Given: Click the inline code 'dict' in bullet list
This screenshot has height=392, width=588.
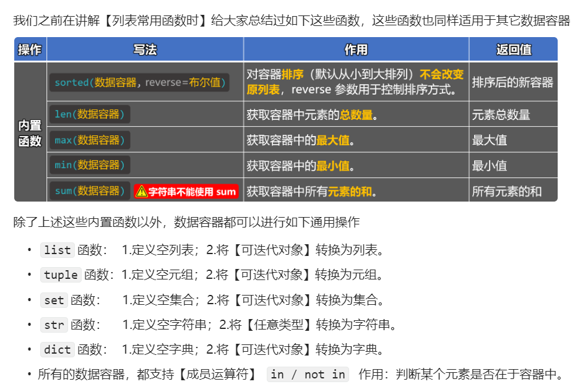Looking at the screenshot, I should [58, 349].
